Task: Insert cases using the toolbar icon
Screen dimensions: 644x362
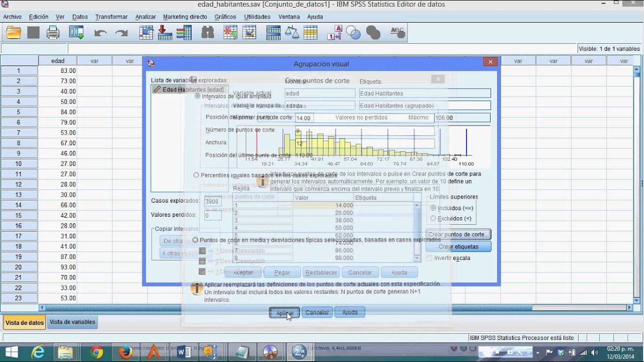Action: click(x=230, y=33)
